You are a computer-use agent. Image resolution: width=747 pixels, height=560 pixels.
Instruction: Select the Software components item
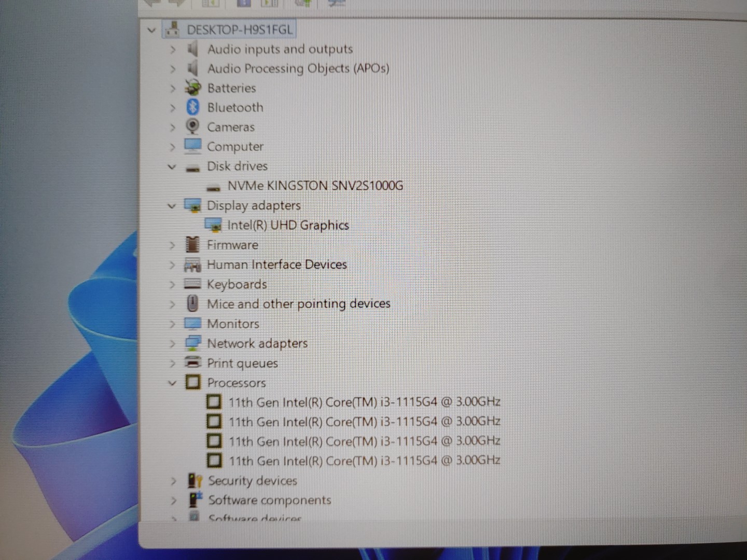pos(269,500)
